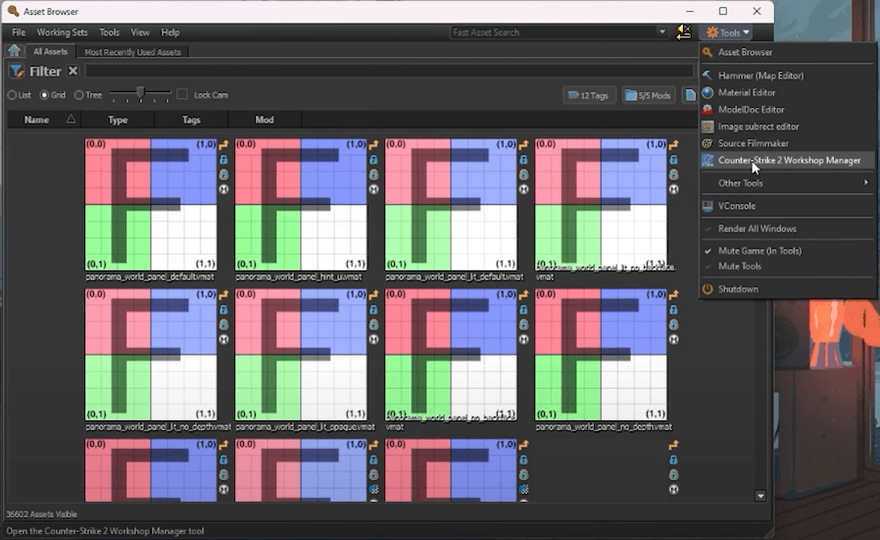Open the Image subrect editor
This screenshot has width=880, height=540.
click(758, 127)
